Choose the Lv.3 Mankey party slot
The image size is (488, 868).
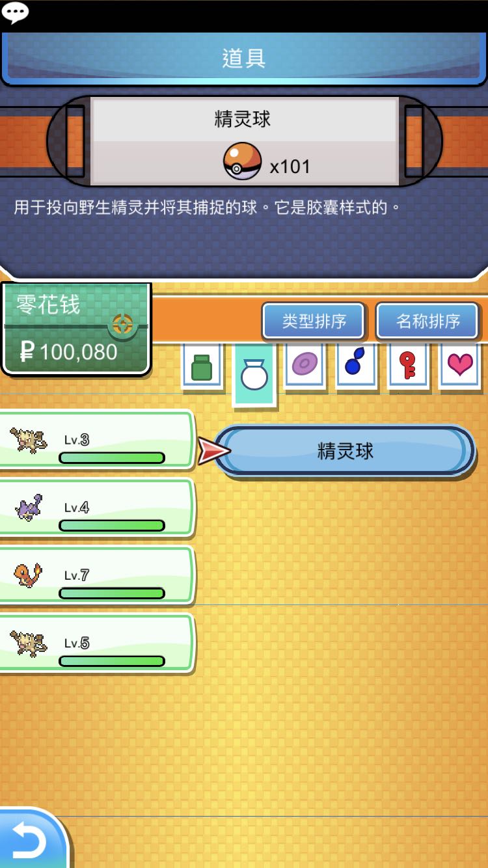(96, 440)
